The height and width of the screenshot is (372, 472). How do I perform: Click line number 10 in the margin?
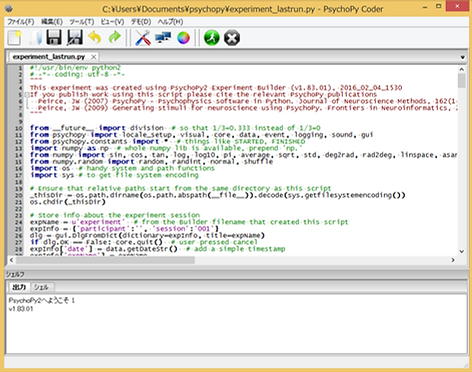(x=18, y=128)
